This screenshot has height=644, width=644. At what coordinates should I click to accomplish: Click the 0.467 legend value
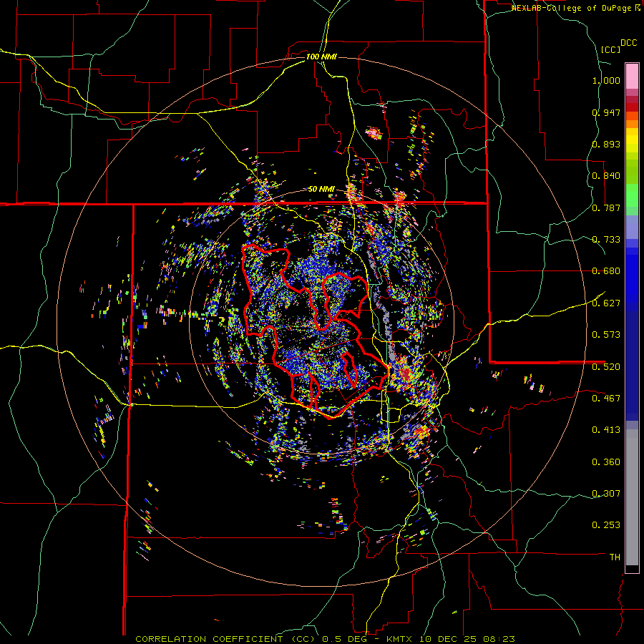coord(606,399)
